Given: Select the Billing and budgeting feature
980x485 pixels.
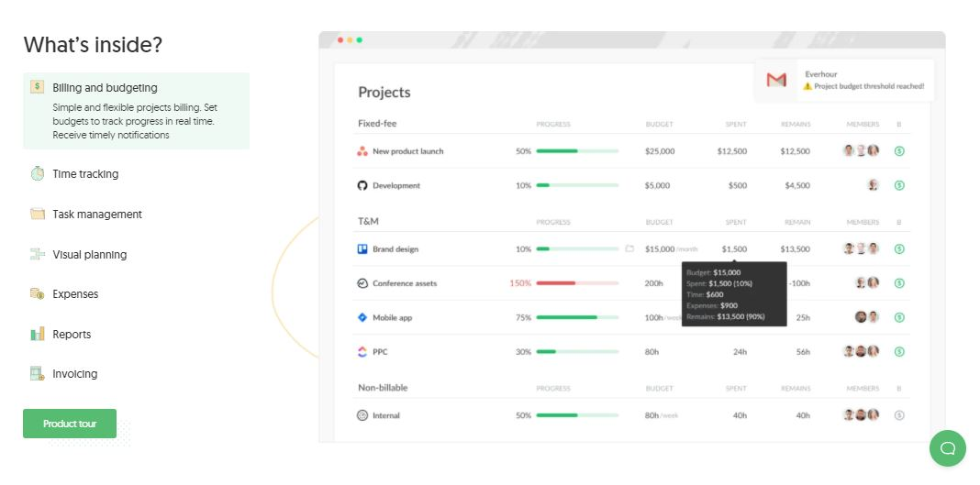Looking at the screenshot, I should coord(136,111).
